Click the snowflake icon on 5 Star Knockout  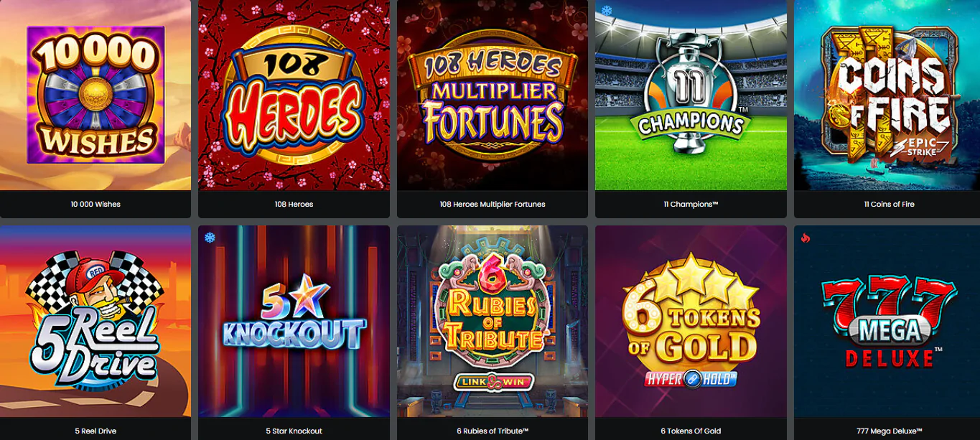click(210, 238)
